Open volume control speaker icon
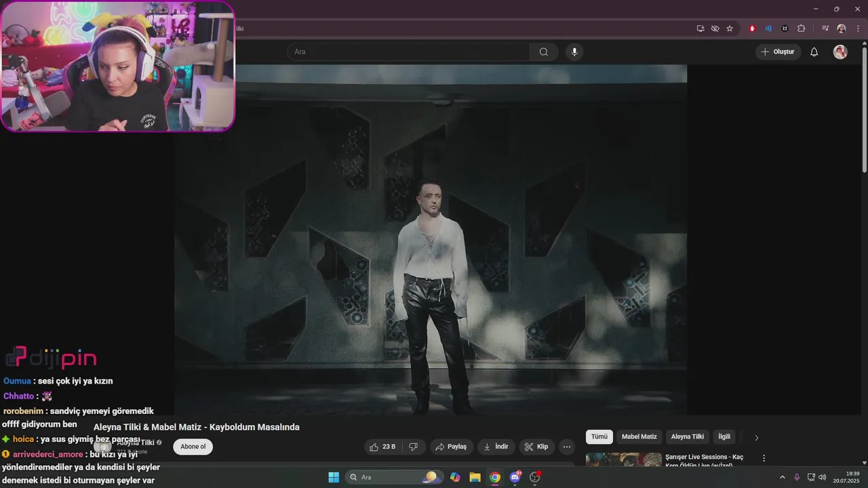This screenshot has height=488, width=868. pyautogui.click(x=823, y=477)
